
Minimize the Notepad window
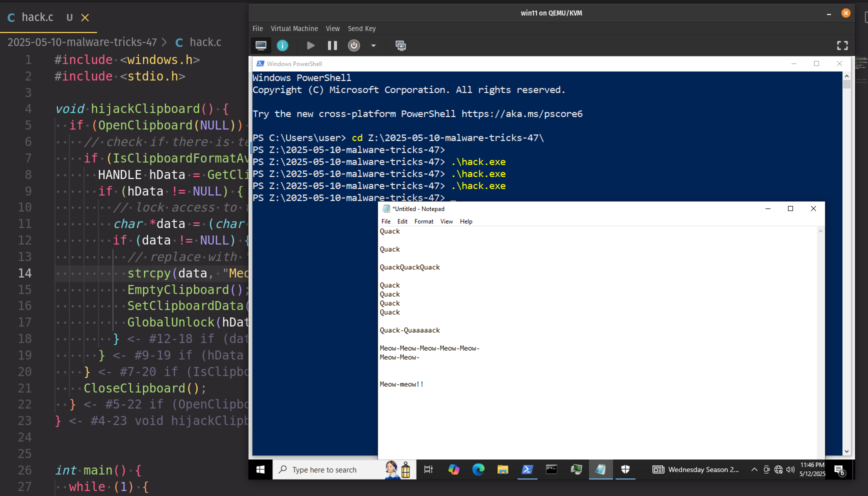[767, 208]
